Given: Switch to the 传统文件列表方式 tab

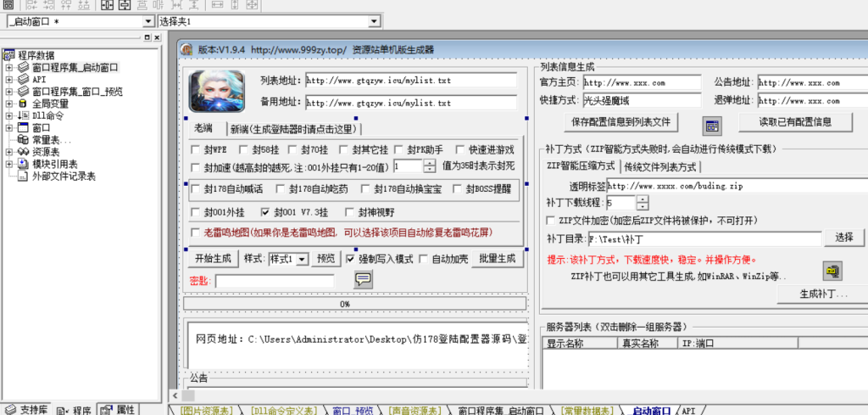Looking at the screenshot, I should tap(660, 166).
